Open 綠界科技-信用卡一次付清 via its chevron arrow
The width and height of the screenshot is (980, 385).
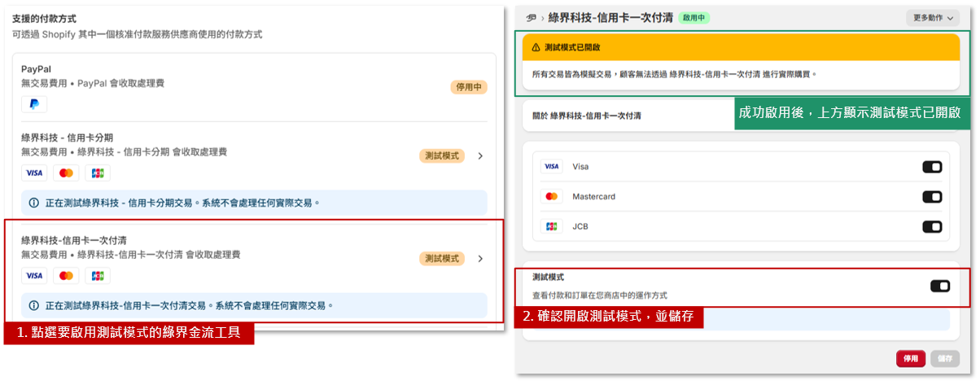click(479, 259)
